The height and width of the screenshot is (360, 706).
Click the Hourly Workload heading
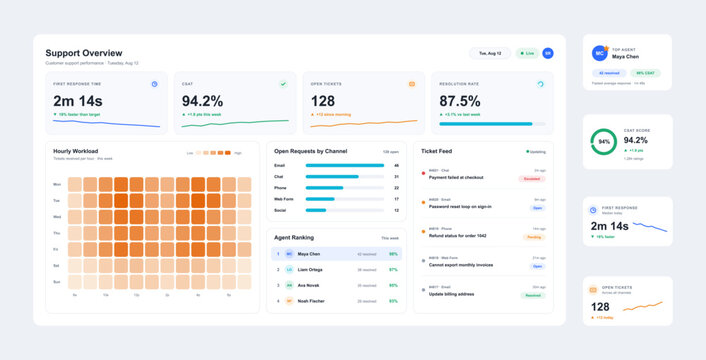(x=75, y=151)
